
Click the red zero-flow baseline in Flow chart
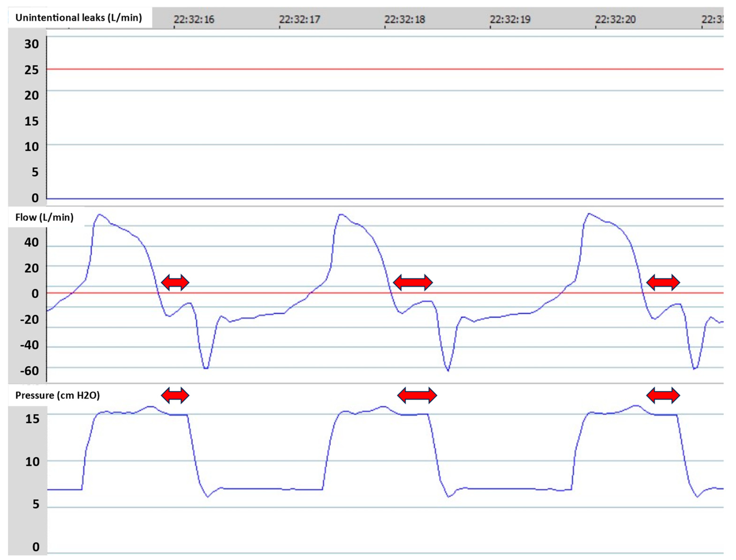267,293
